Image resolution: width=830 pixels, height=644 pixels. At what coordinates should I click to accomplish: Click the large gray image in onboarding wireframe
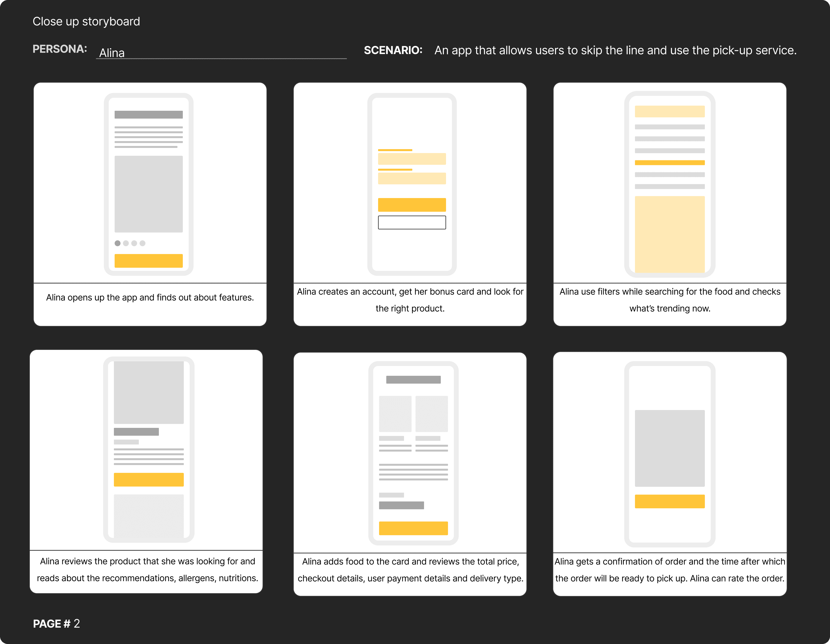tap(149, 194)
